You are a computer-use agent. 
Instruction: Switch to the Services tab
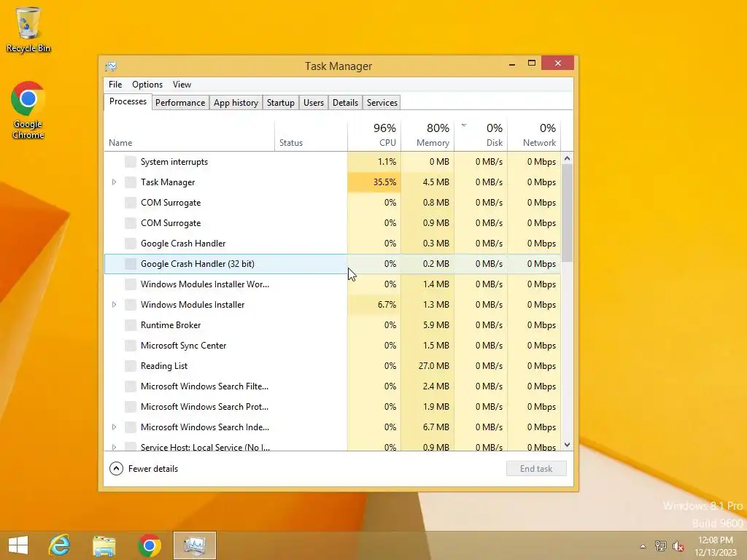tap(382, 103)
